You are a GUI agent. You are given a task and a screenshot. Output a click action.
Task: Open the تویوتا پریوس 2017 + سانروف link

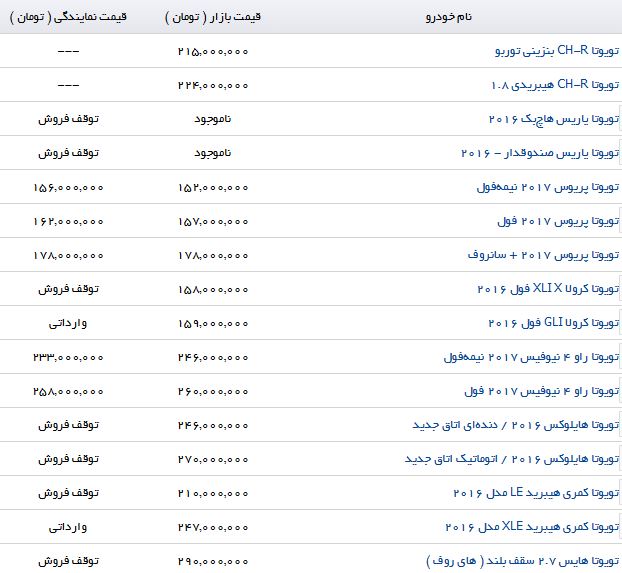point(543,255)
